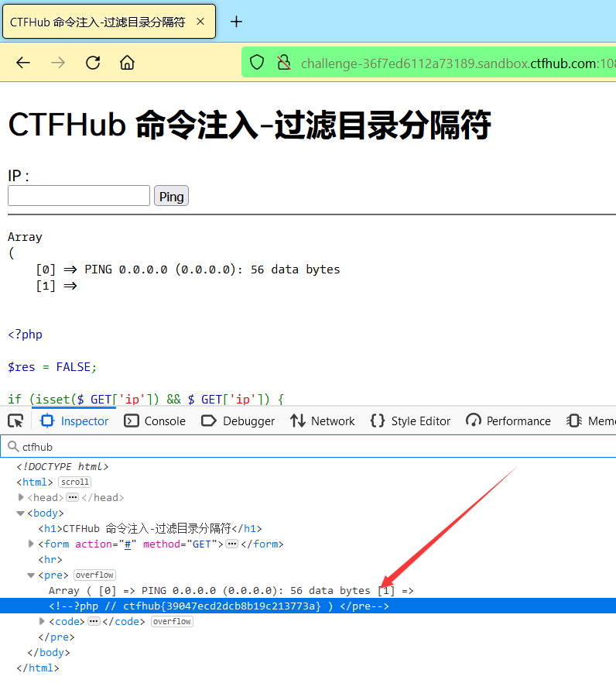Open the Network tab

coord(322,421)
